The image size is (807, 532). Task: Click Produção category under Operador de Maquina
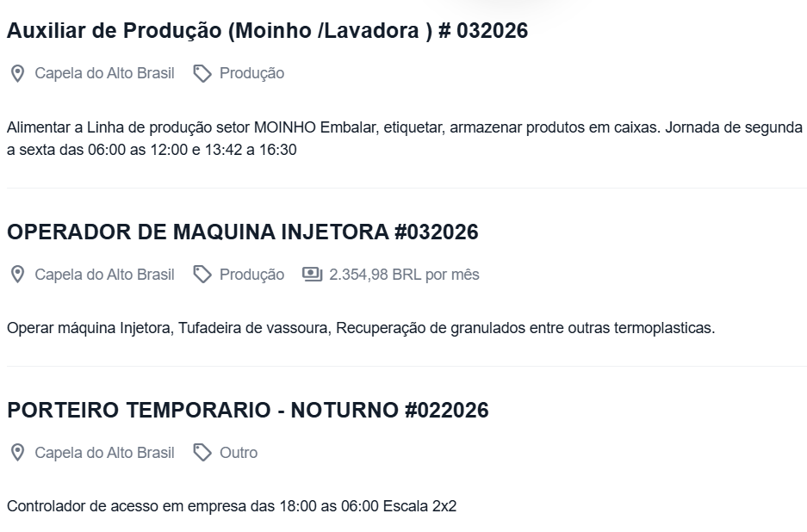click(x=251, y=275)
